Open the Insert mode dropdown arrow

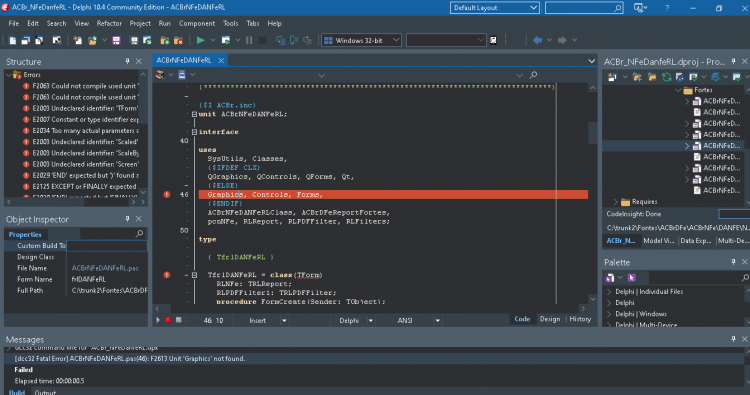[284, 320]
